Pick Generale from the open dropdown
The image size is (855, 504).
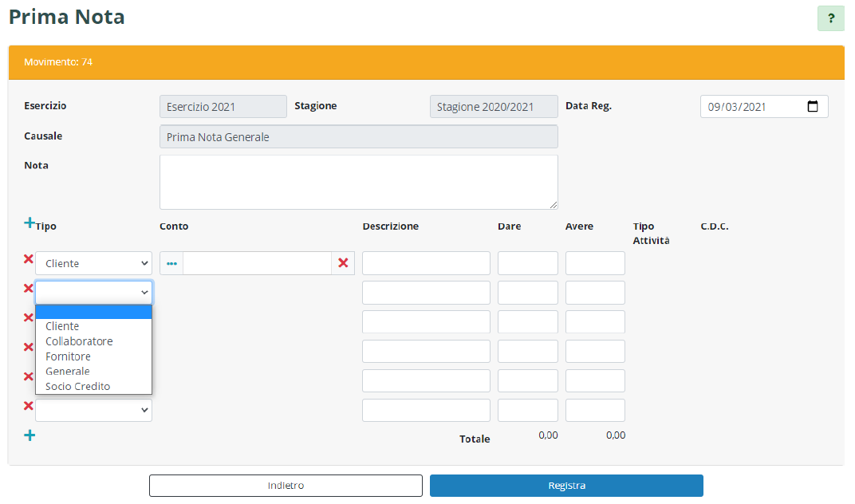[67, 372]
